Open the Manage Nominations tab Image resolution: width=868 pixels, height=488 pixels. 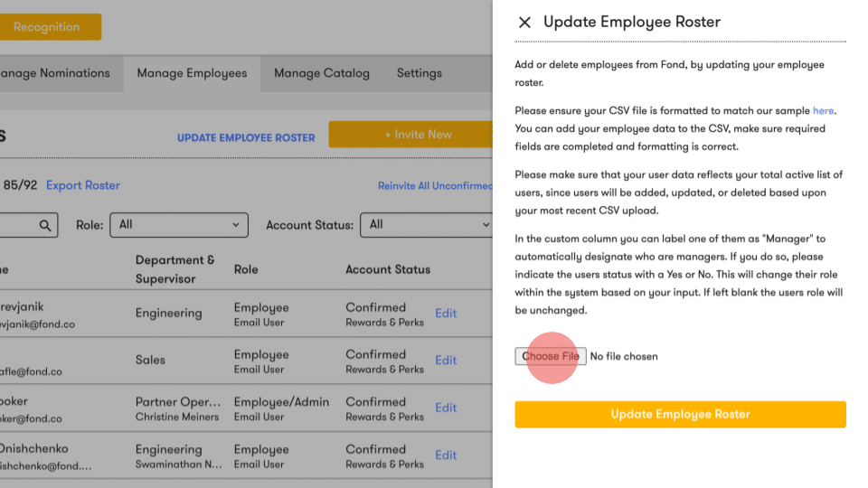(x=55, y=73)
